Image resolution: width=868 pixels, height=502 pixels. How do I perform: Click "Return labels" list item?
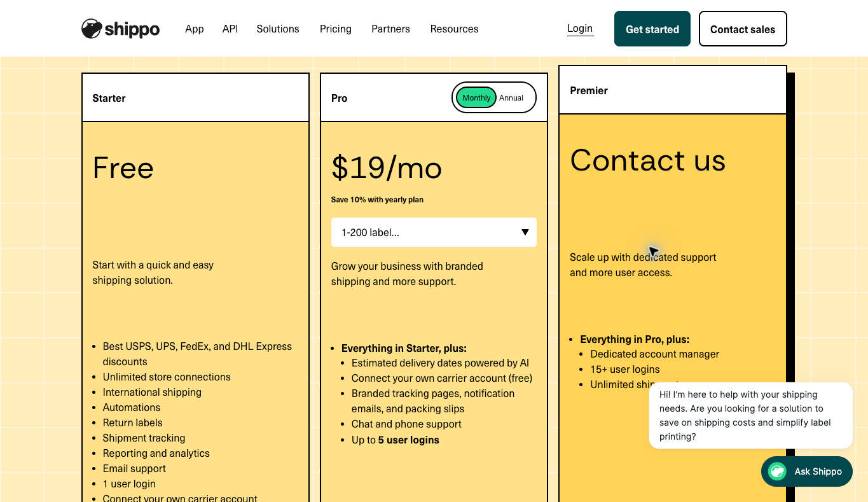132,422
